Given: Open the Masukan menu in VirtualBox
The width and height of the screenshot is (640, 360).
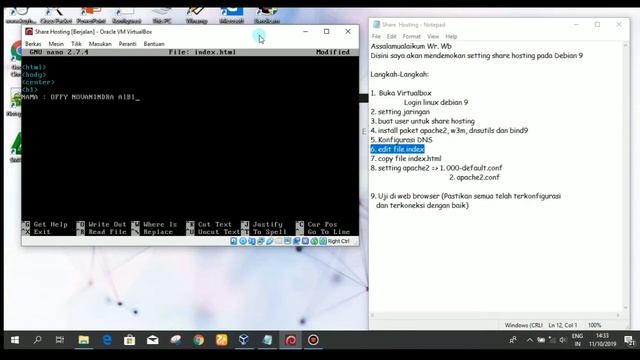Looking at the screenshot, I should point(100,44).
